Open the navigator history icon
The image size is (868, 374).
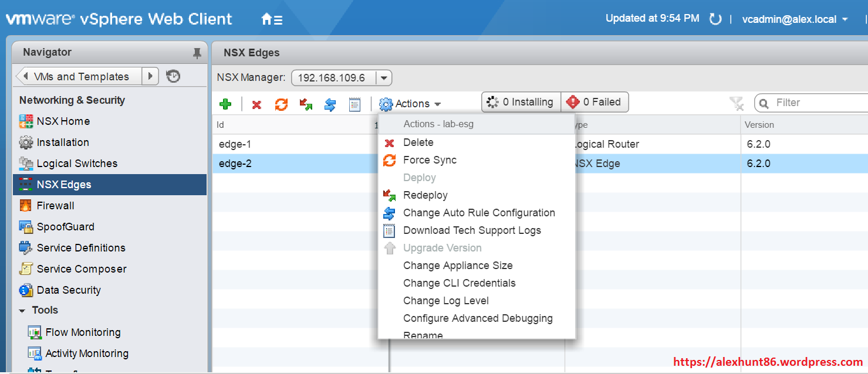[173, 76]
